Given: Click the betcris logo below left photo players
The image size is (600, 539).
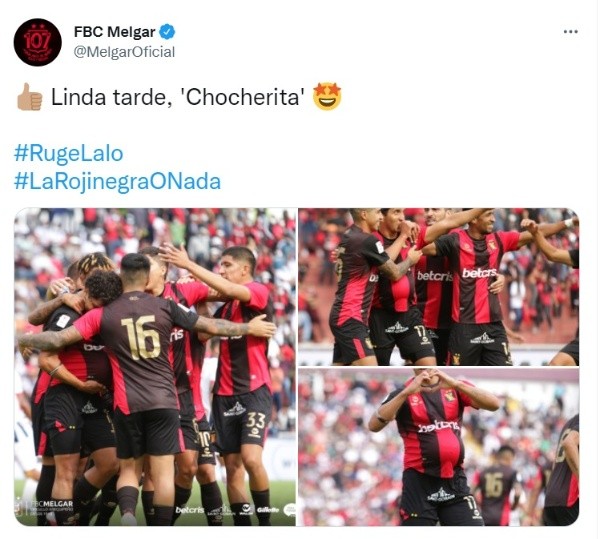Looking at the screenshot, I should (x=190, y=510).
